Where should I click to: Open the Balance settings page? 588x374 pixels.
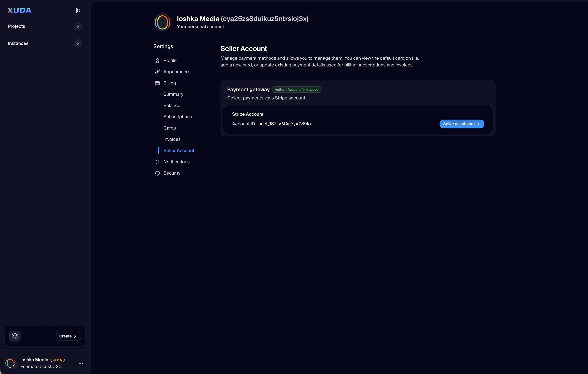172,106
